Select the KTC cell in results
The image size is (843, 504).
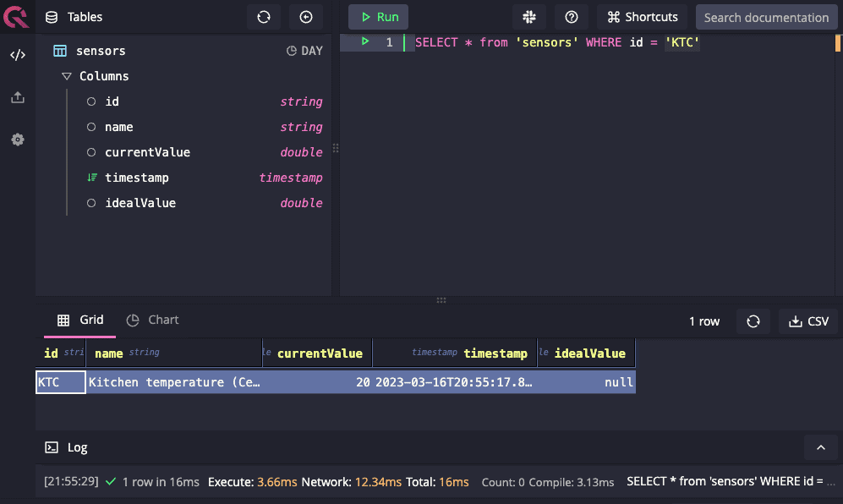61,382
